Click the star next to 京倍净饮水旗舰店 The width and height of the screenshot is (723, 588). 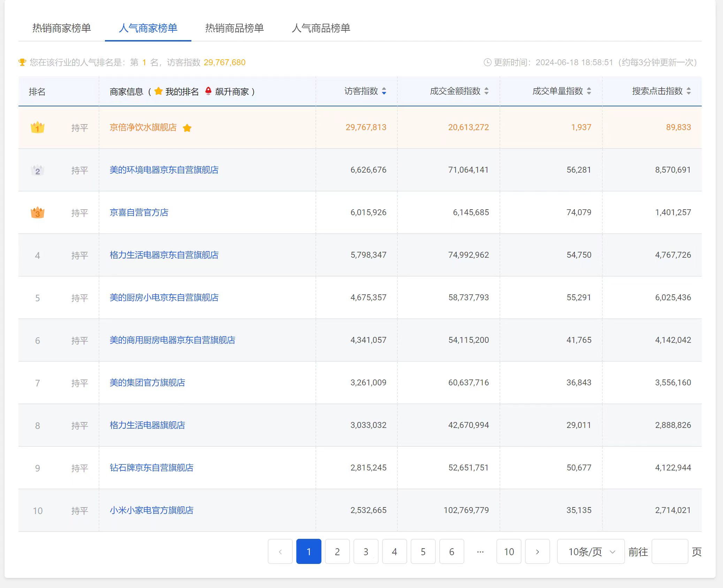pyautogui.click(x=187, y=128)
